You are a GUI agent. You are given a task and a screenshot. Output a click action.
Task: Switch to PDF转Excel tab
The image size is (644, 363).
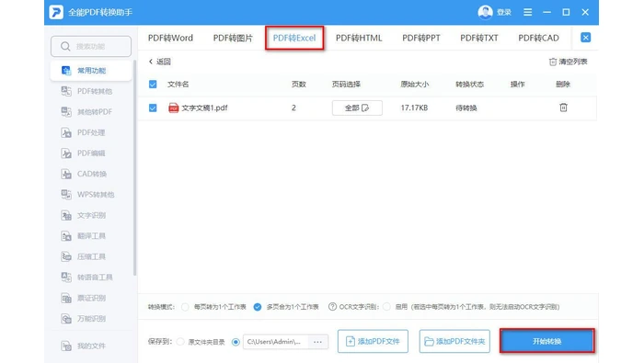coord(294,39)
